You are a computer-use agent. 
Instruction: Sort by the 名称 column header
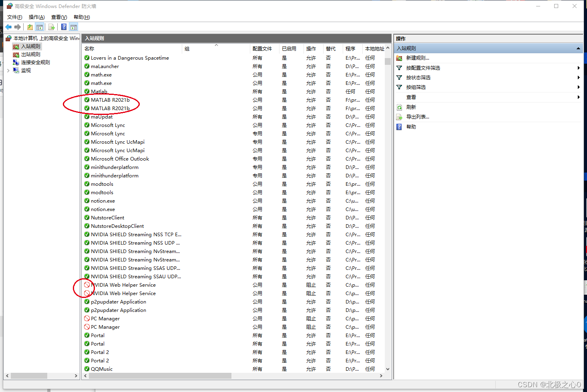click(132, 49)
